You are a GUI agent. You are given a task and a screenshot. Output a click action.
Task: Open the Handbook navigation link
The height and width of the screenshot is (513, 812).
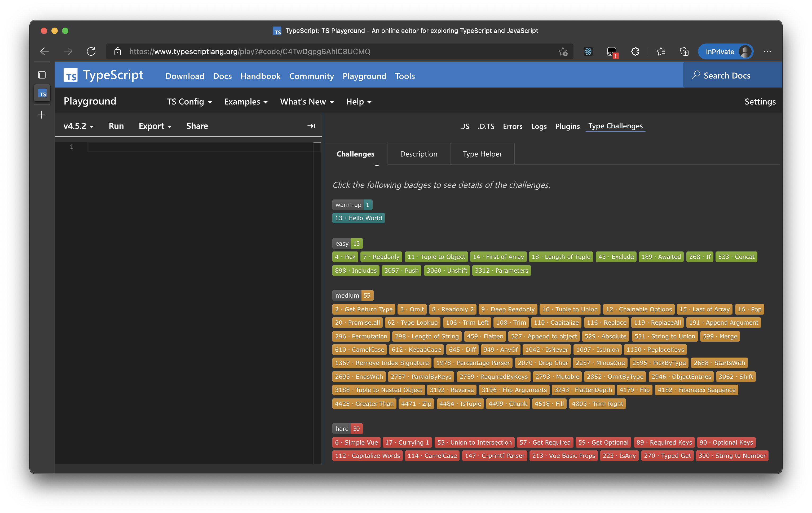260,76
